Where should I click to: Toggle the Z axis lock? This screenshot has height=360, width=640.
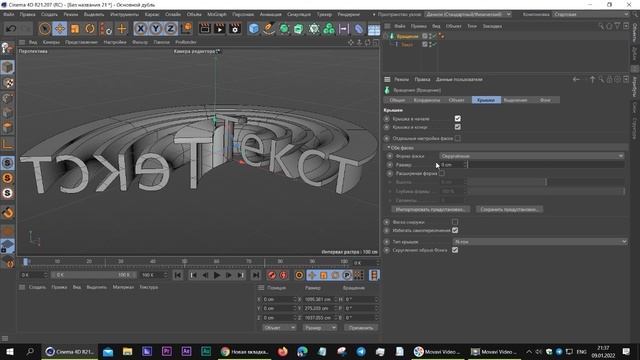tap(171, 29)
